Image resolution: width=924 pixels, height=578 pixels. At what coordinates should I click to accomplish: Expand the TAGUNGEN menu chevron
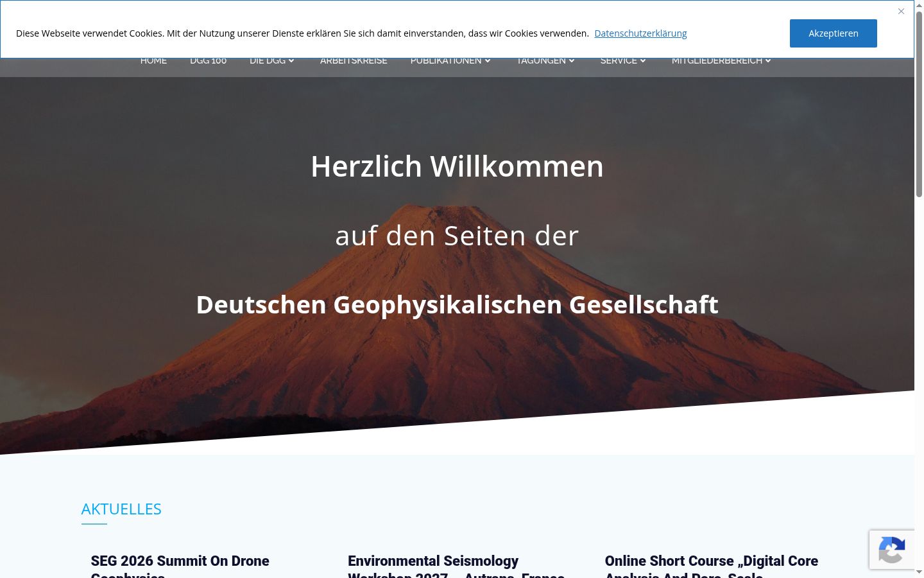coord(572,61)
